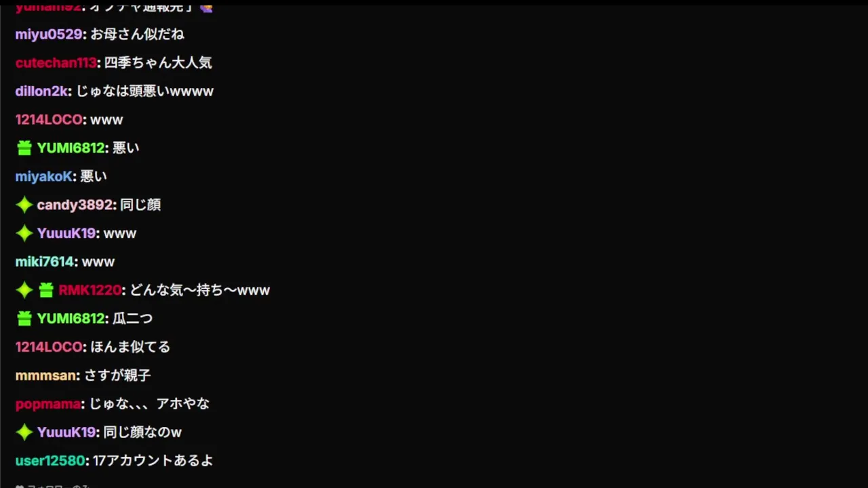This screenshot has width=868, height=488.
Task: Click the message text さすが親子
Action: [117, 375]
